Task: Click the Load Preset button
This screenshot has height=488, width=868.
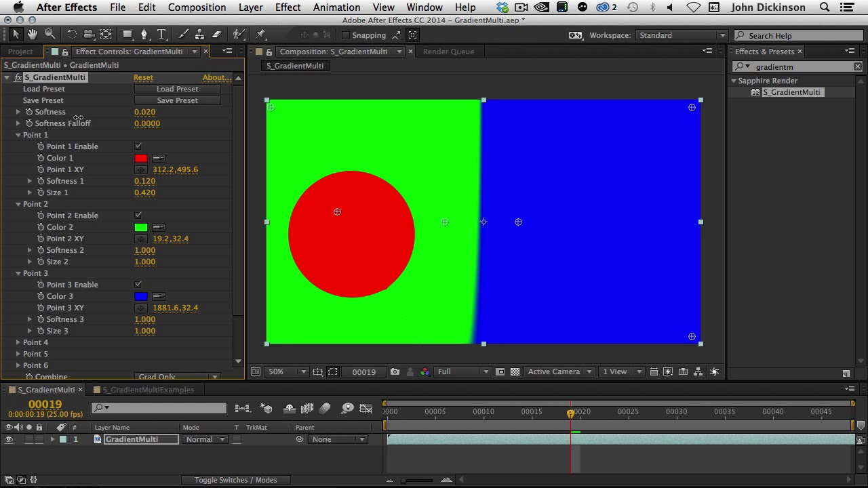Action: 178,89
